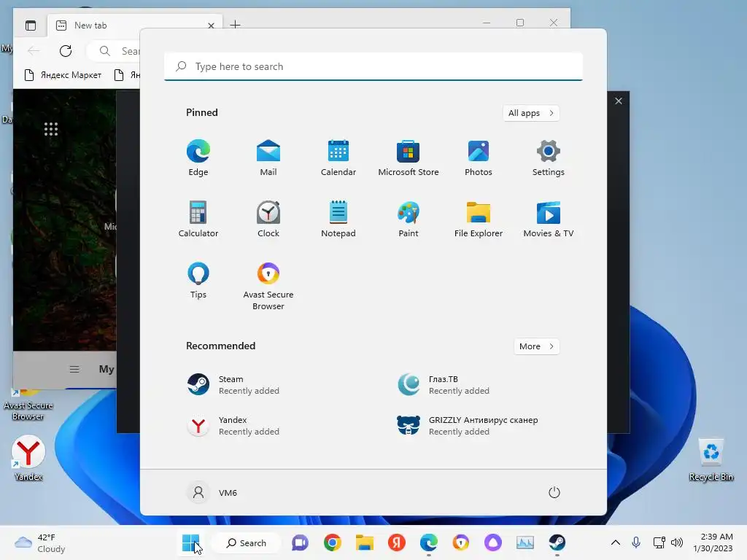Open Avast Secure Browser from taskbar

pos(461,542)
